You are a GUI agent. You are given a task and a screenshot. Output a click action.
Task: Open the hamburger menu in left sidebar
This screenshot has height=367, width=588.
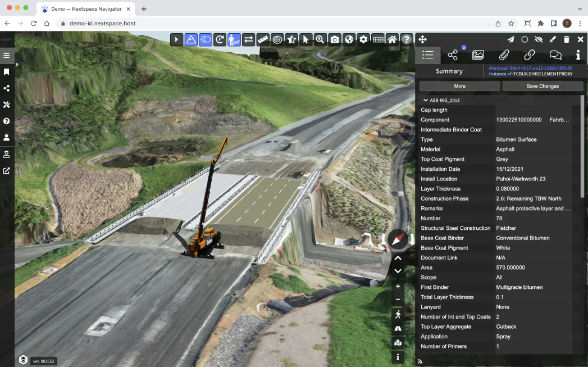point(7,56)
